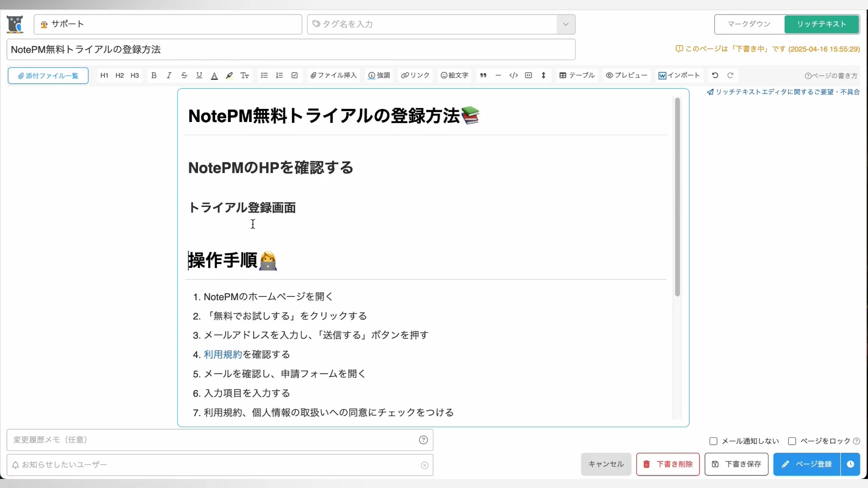This screenshot has width=868, height=488.
Task: Click step 6 入力項目を入力する
Action: coord(247,394)
